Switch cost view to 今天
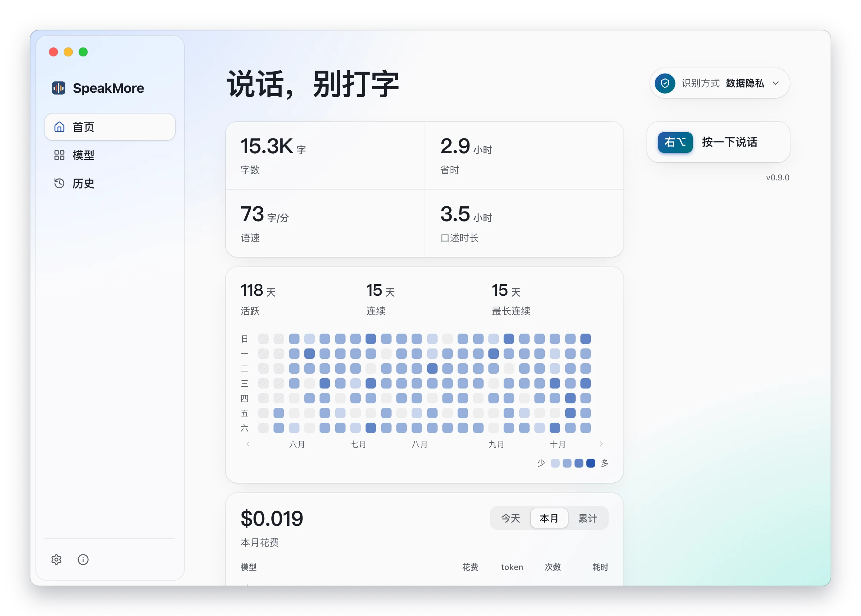 point(510,518)
